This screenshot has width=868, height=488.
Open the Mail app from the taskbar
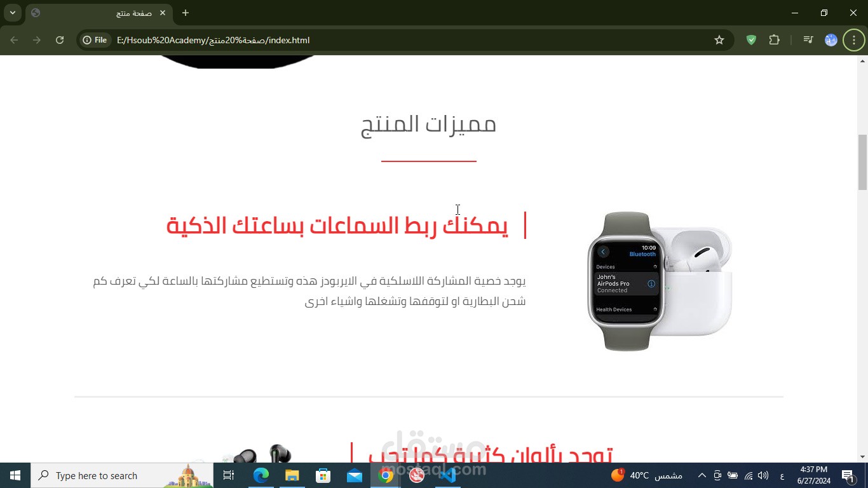[x=355, y=475]
